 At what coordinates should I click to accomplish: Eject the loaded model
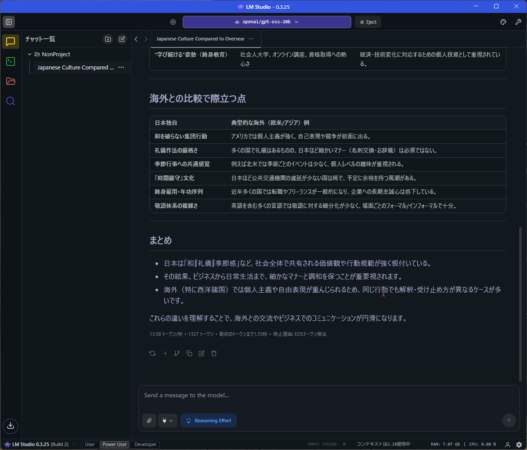(x=368, y=22)
